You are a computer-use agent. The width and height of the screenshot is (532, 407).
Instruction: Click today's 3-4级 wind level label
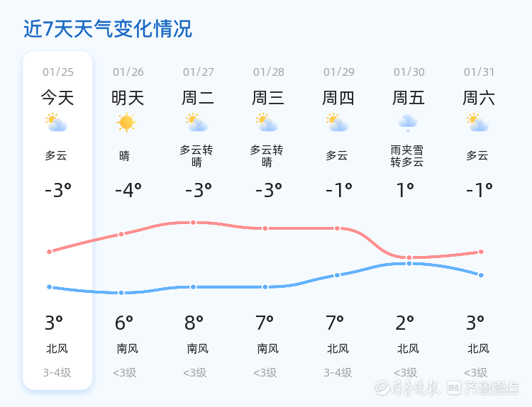pyautogui.click(x=57, y=373)
